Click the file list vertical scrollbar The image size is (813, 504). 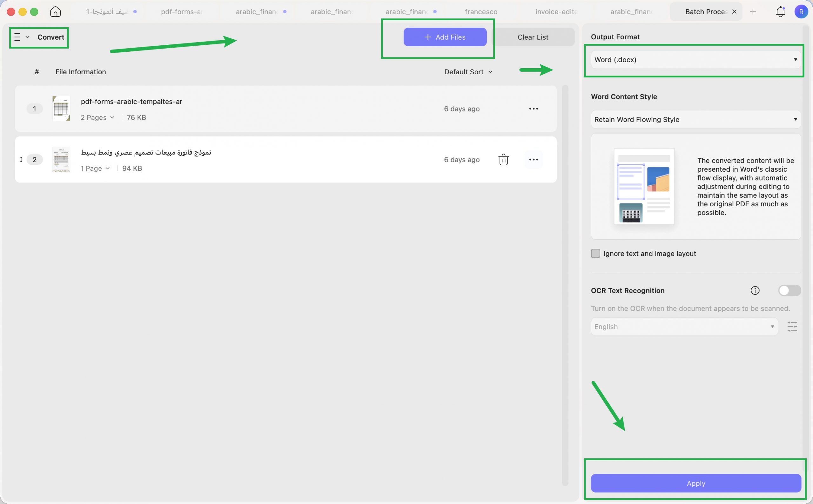coord(565,285)
